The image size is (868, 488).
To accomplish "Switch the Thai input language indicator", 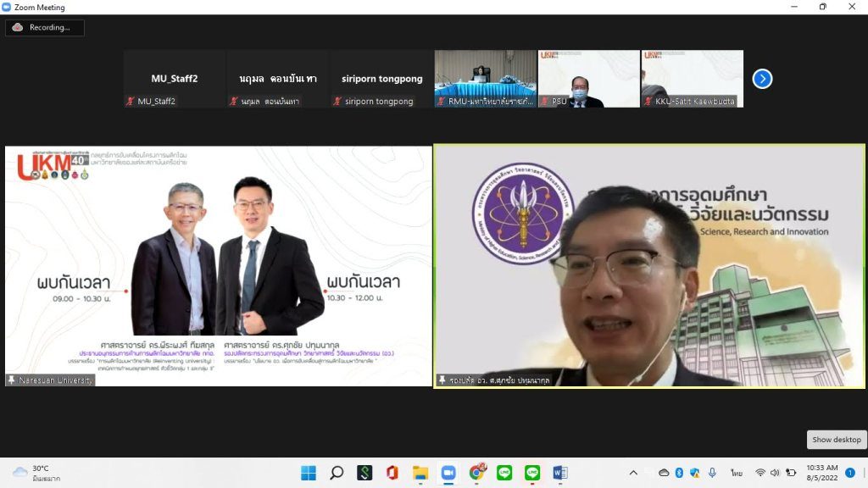I will (x=737, y=473).
